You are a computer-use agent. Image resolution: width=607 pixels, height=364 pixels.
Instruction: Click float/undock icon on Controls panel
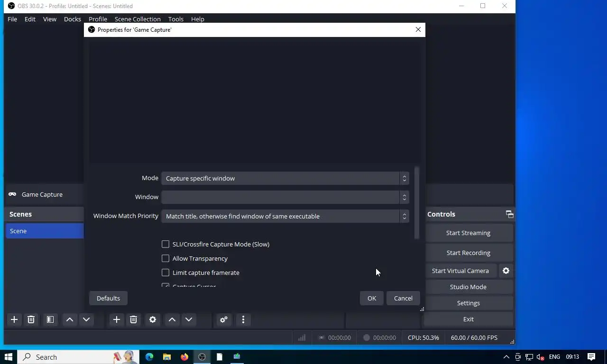(x=510, y=214)
